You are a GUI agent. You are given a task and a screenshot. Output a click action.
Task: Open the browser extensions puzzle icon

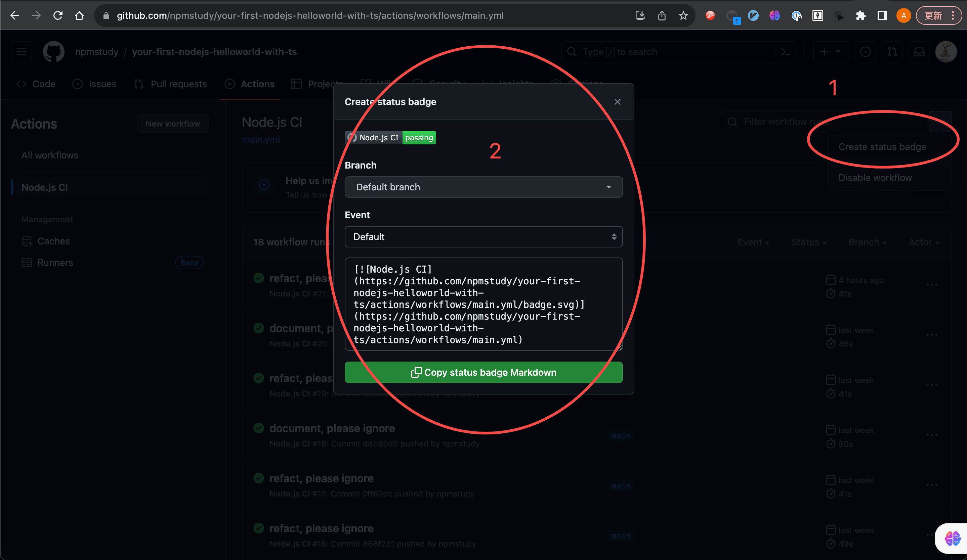(x=861, y=15)
